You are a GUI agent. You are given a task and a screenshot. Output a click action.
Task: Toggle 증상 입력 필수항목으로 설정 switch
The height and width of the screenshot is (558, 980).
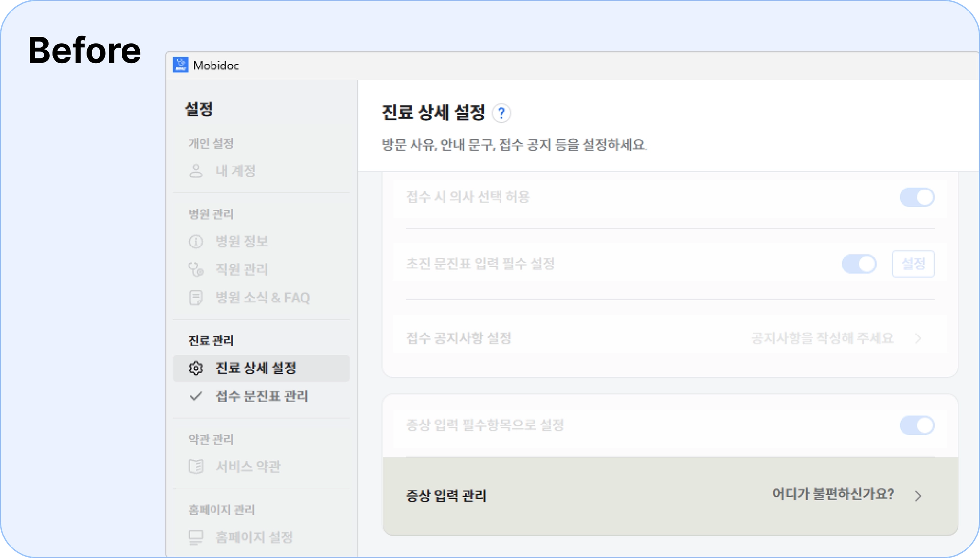[x=916, y=425]
